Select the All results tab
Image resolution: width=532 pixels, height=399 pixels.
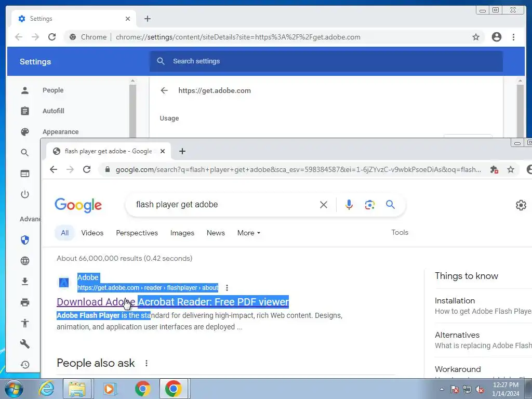point(64,233)
